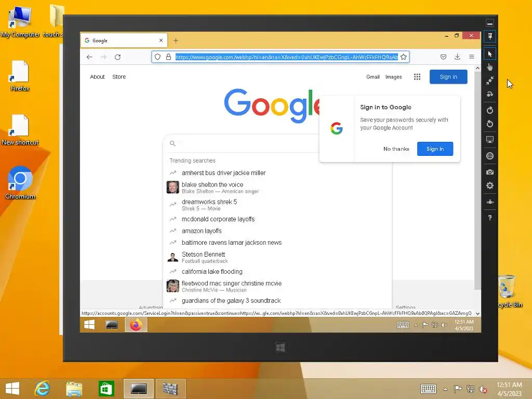532x399 pixels.
Task: Show hidden icons in host system tray
Action: click(445, 389)
